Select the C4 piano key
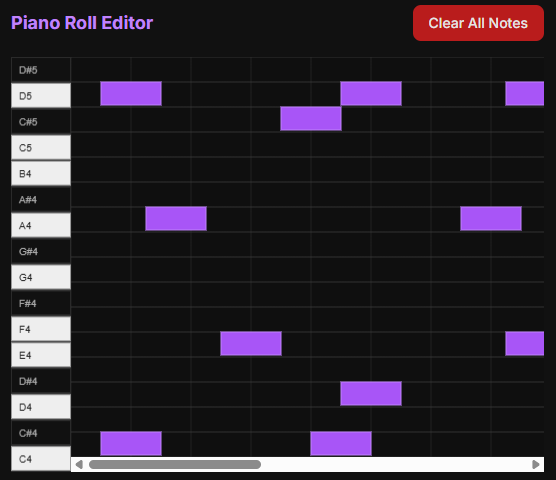Image resolution: width=556 pixels, height=480 pixels. (x=41, y=459)
